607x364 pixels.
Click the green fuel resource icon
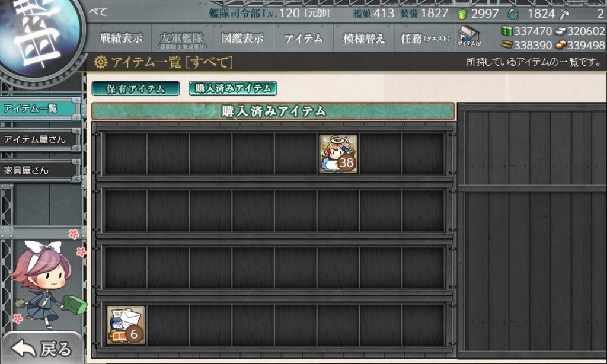tap(507, 31)
